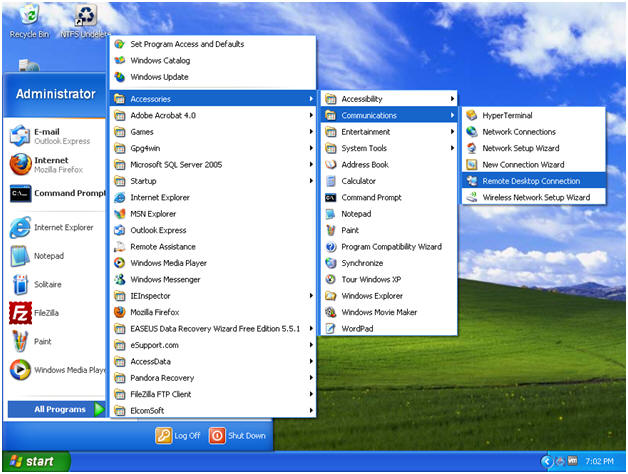
Task: Open the FileZilla icon in the Start menu
Action: point(20,313)
